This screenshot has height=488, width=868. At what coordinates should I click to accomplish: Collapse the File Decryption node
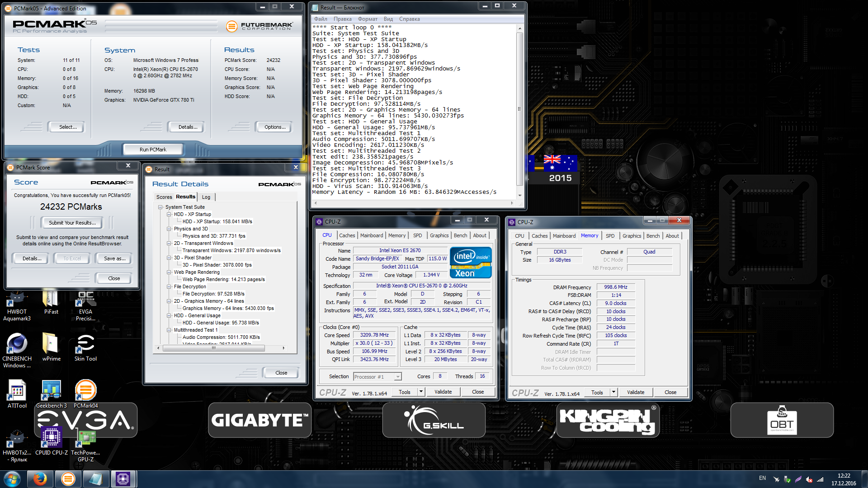(169, 286)
